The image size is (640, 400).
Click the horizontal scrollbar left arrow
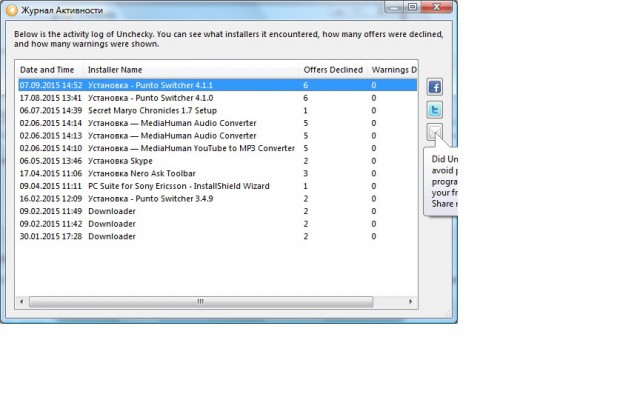(21, 302)
